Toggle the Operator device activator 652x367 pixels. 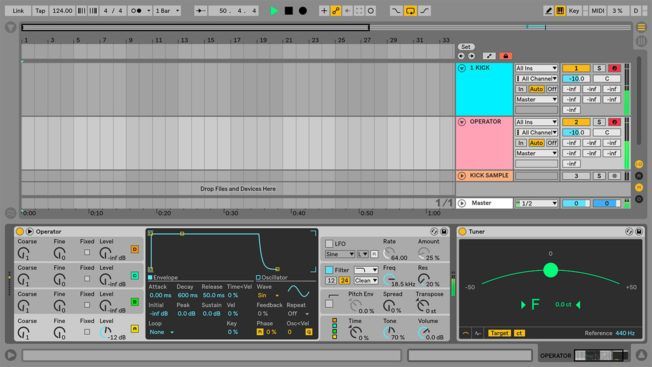(20, 232)
